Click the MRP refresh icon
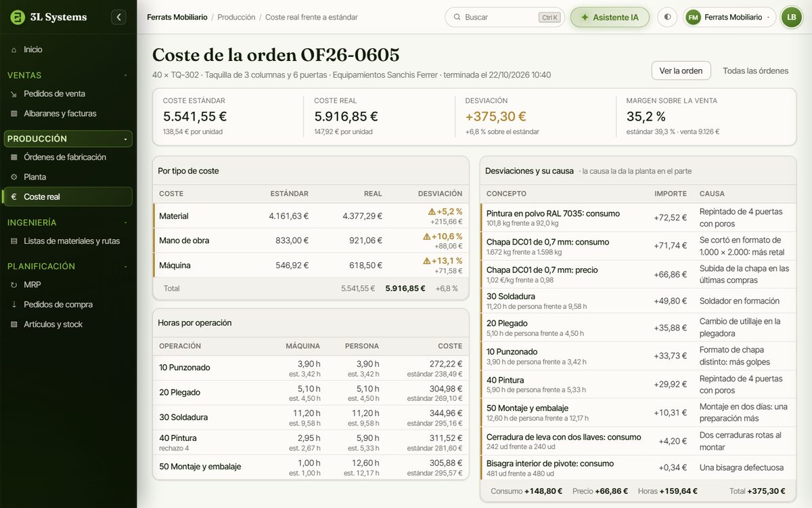This screenshot has height=508, width=812. click(x=14, y=284)
